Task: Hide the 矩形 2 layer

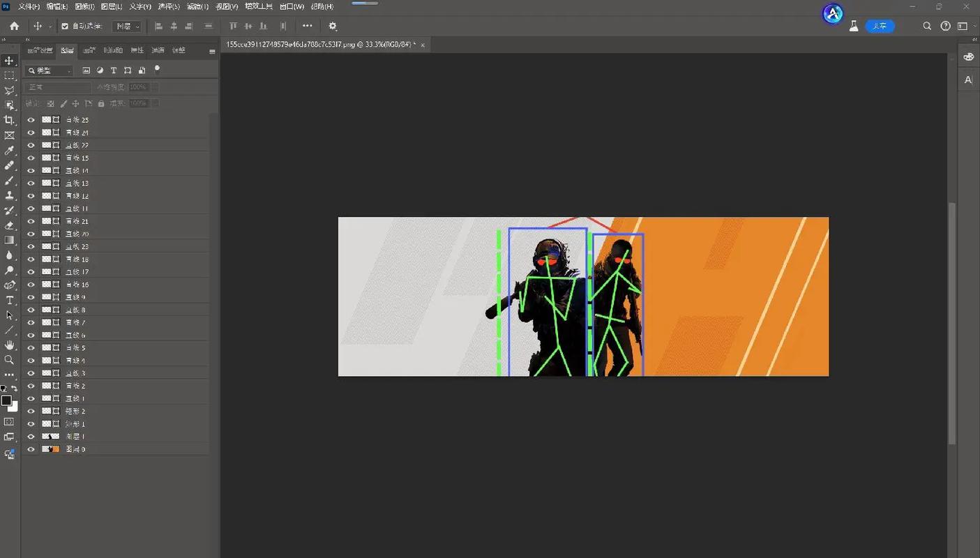Action: [31, 412]
